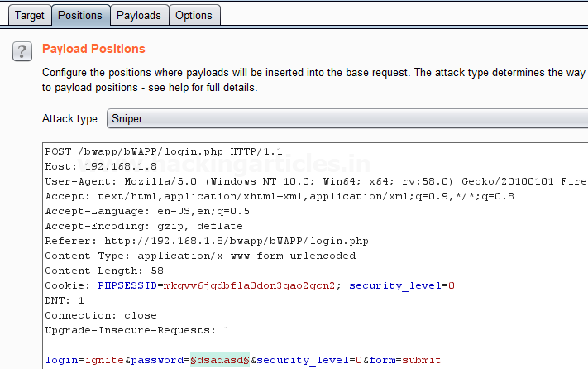Open the Target tab

point(30,16)
